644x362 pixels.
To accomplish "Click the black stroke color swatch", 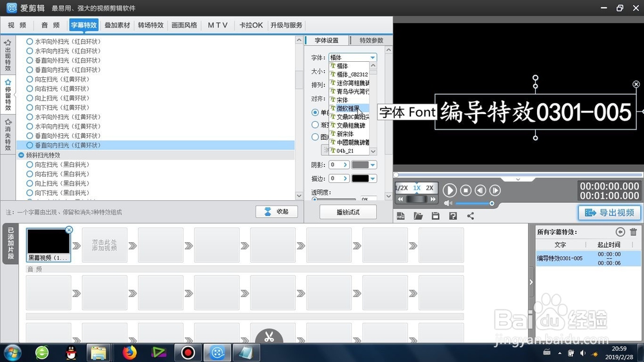I will (360, 178).
